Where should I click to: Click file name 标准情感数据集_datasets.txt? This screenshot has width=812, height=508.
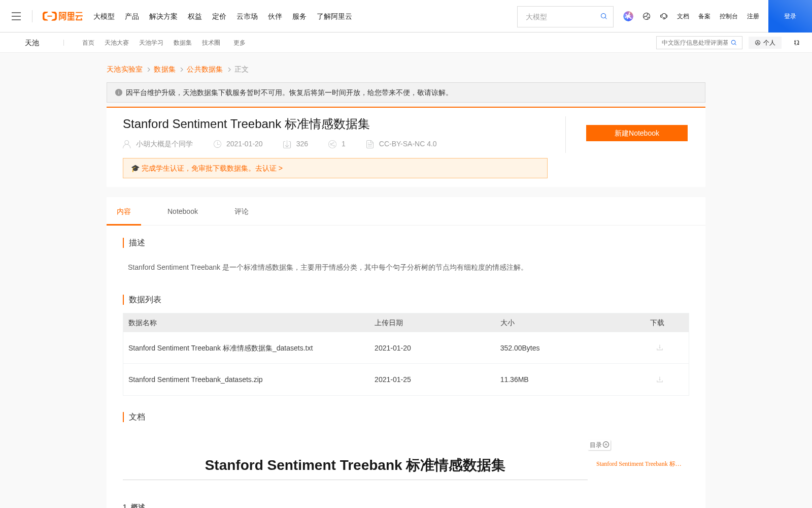(x=221, y=348)
